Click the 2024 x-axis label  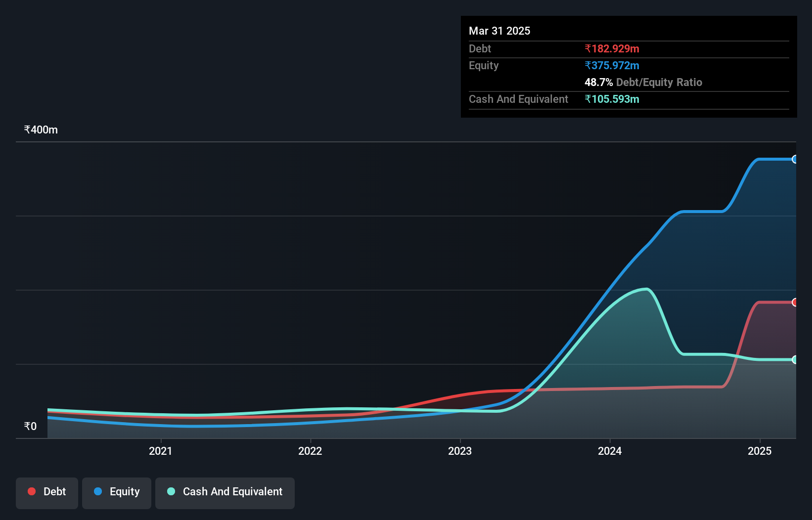[x=610, y=451]
